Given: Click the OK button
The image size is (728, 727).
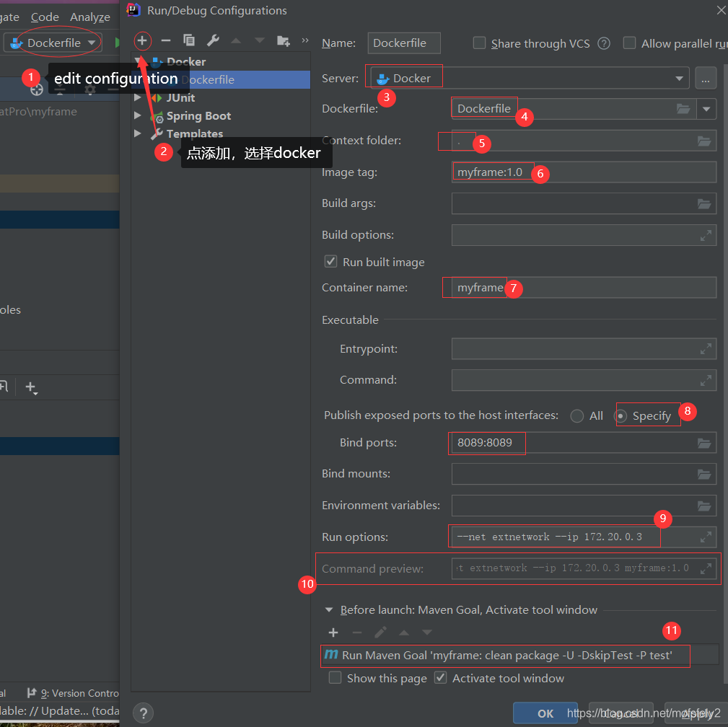Looking at the screenshot, I should click(x=545, y=713).
